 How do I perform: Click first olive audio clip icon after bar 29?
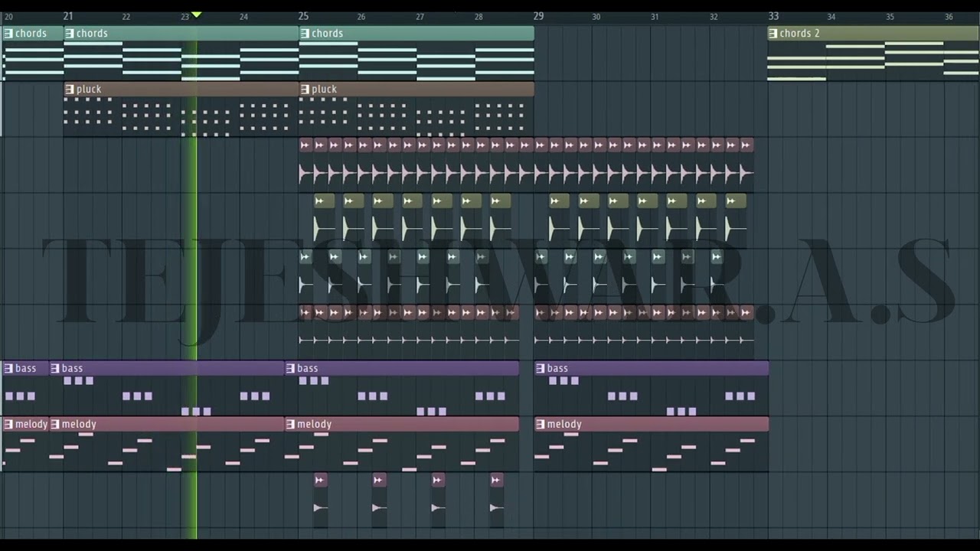point(555,201)
